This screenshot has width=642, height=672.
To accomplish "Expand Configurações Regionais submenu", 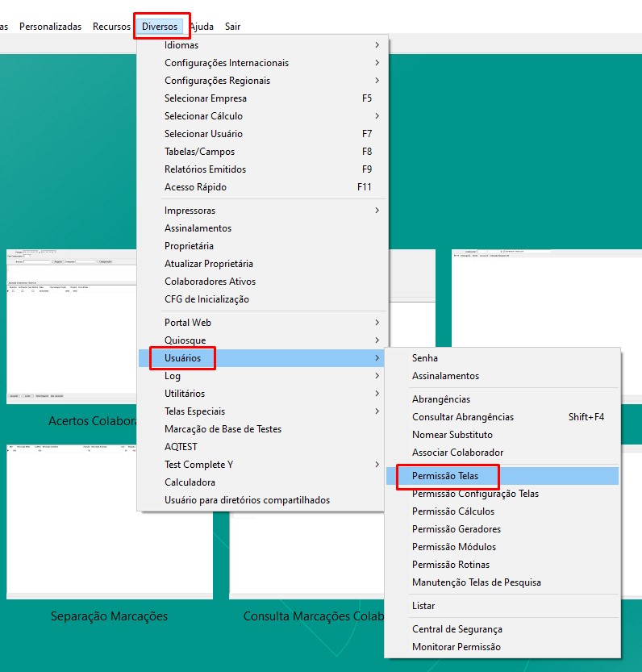I will [217, 81].
